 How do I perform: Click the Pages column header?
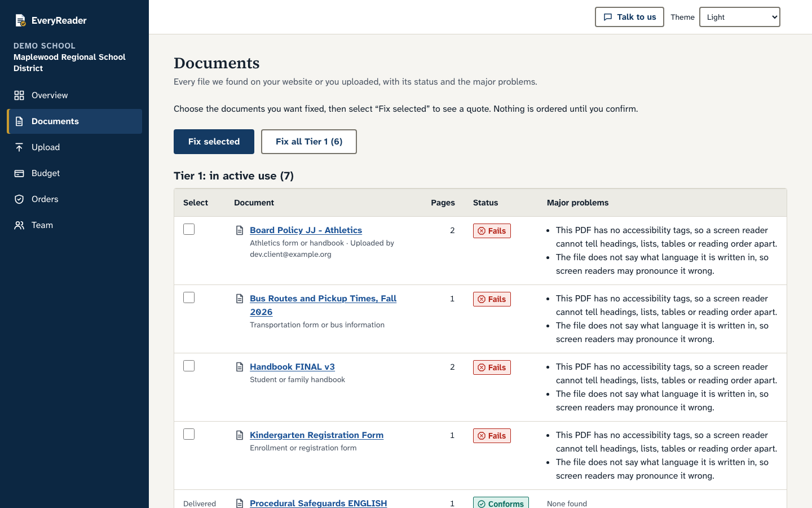[443, 203]
